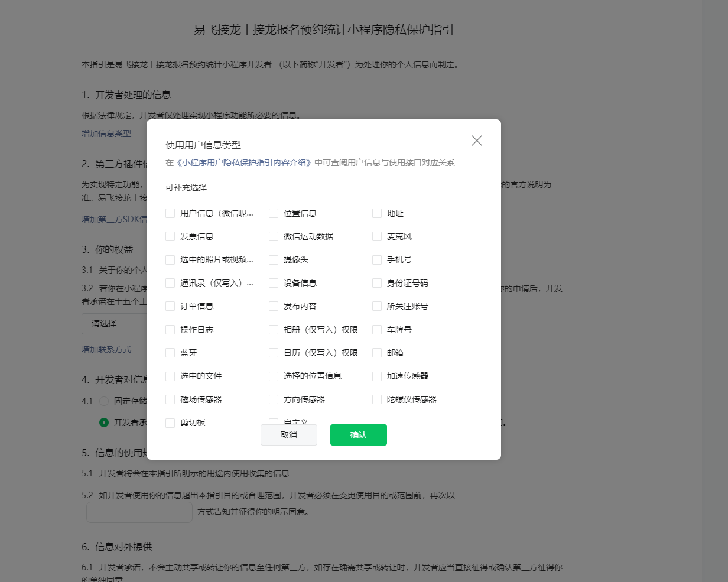The width and height of the screenshot is (728, 582).
Task: Select 选中的照片或视频 checkbox
Action: [x=170, y=259]
